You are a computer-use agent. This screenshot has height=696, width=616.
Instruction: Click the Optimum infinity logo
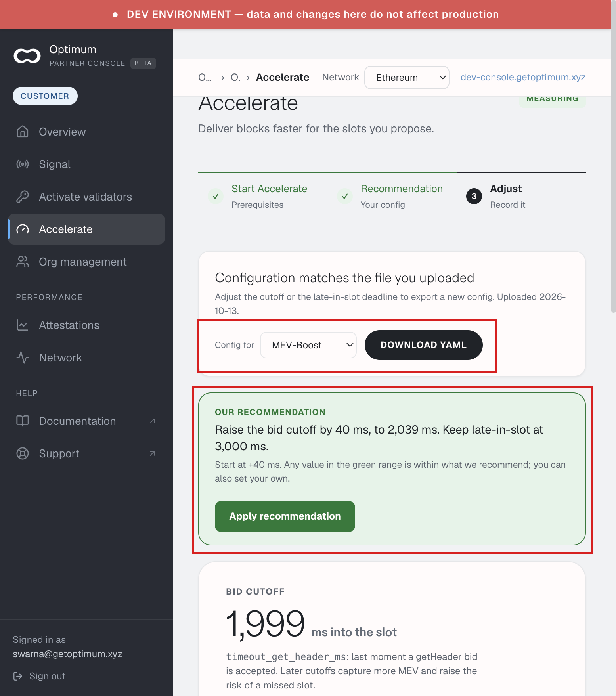27,56
